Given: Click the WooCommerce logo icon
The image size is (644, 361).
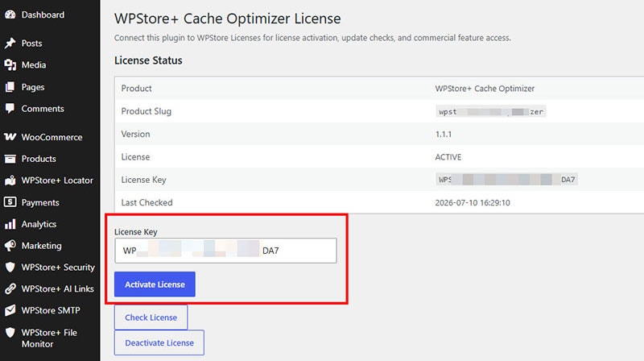Looking at the screenshot, I should coord(10,137).
